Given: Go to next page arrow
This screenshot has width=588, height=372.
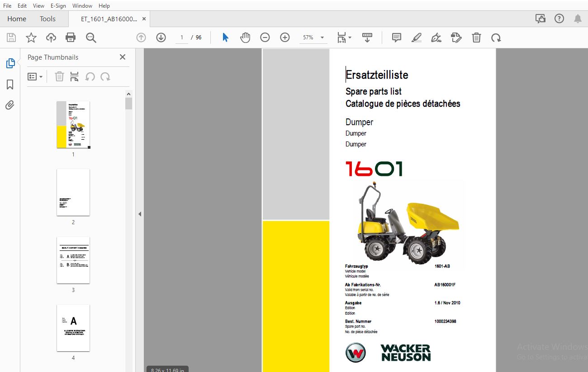Looking at the screenshot, I should pyautogui.click(x=161, y=38).
